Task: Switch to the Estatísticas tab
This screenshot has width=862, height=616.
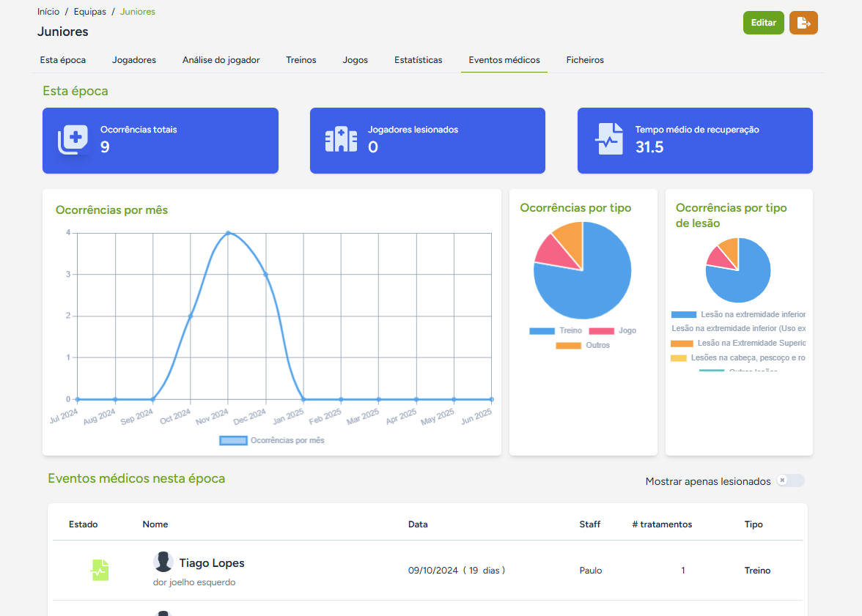Action: coord(419,60)
